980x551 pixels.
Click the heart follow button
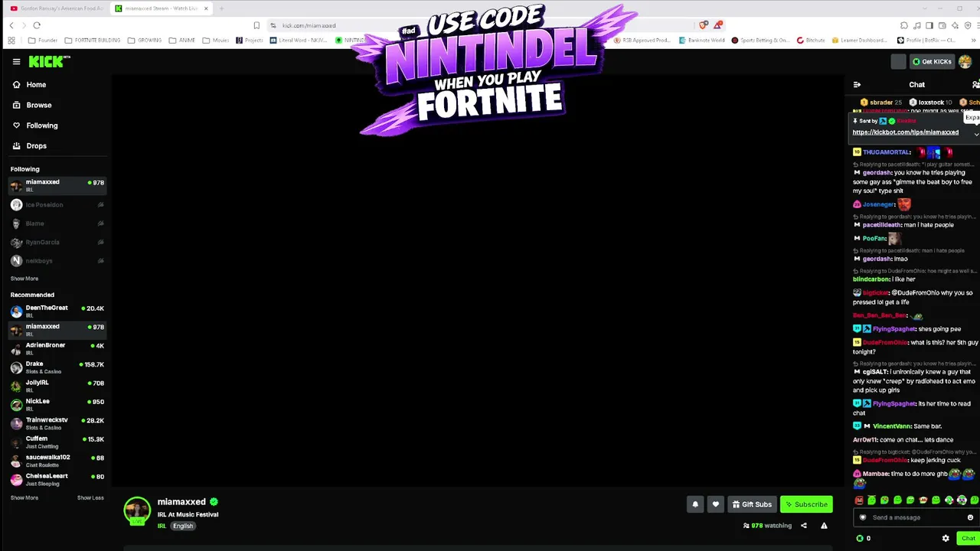(716, 504)
